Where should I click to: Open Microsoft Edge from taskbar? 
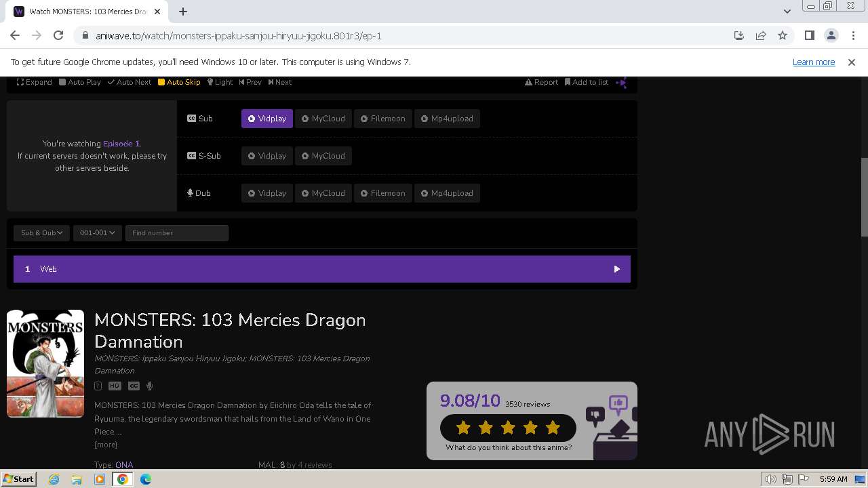146,479
